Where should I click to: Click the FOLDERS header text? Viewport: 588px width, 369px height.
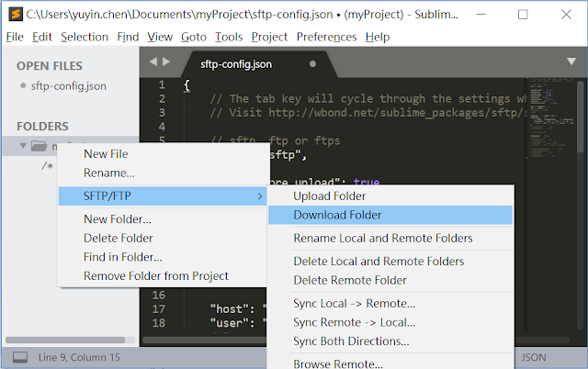[43, 127]
